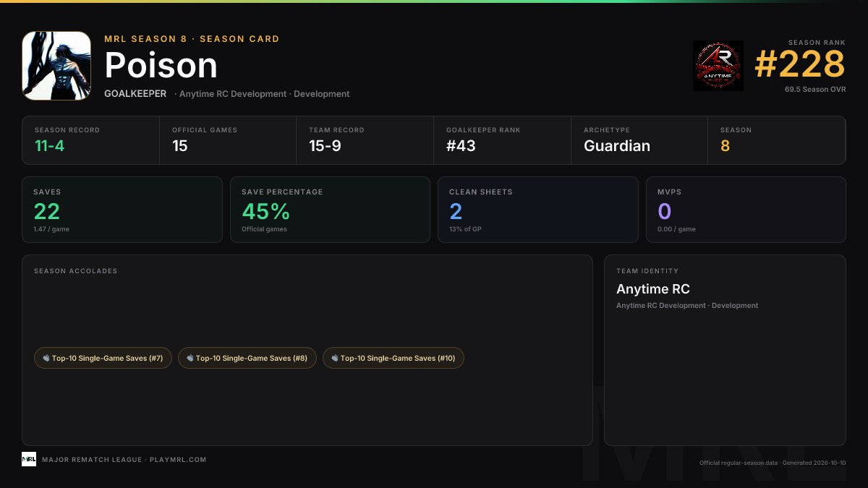Image resolution: width=868 pixels, height=488 pixels.
Task: Click the "SEASON ACCOLADES" section label
Action: (75, 271)
